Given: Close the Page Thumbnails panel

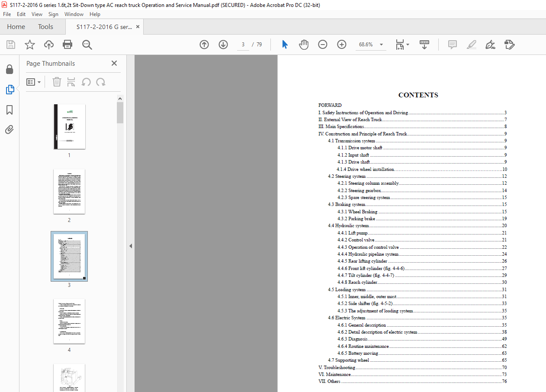Looking at the screenshot, I should (114, 63).
